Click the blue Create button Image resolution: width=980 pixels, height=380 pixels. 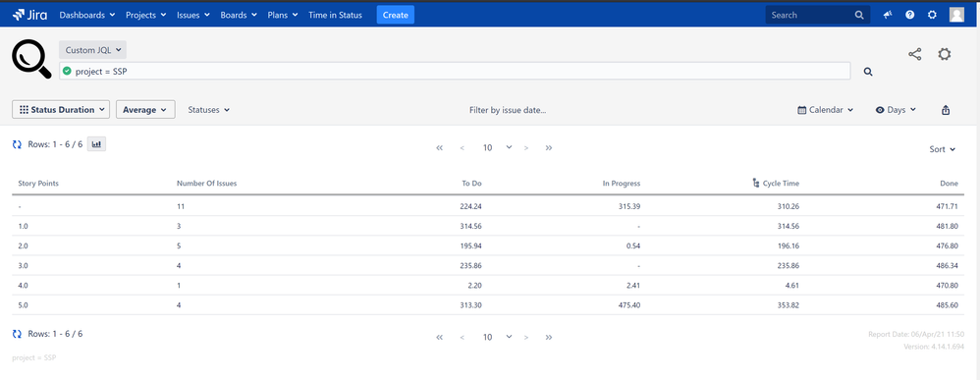[x=395, y=15]
